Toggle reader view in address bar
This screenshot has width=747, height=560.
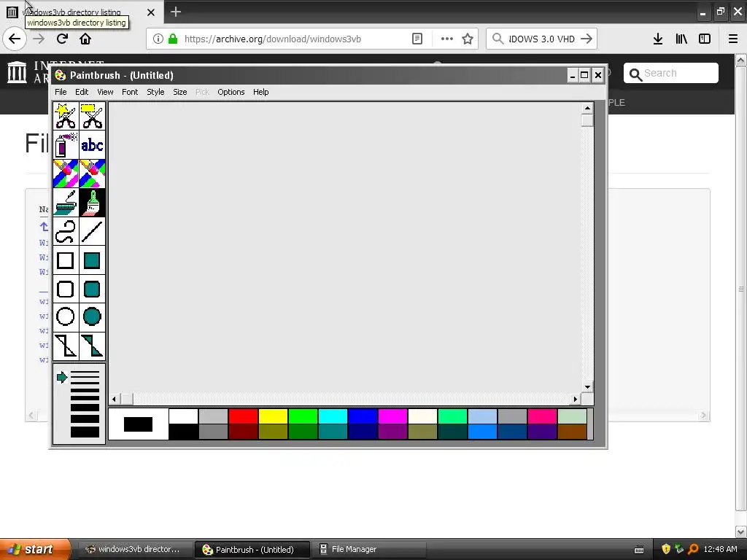click(417, 39)
